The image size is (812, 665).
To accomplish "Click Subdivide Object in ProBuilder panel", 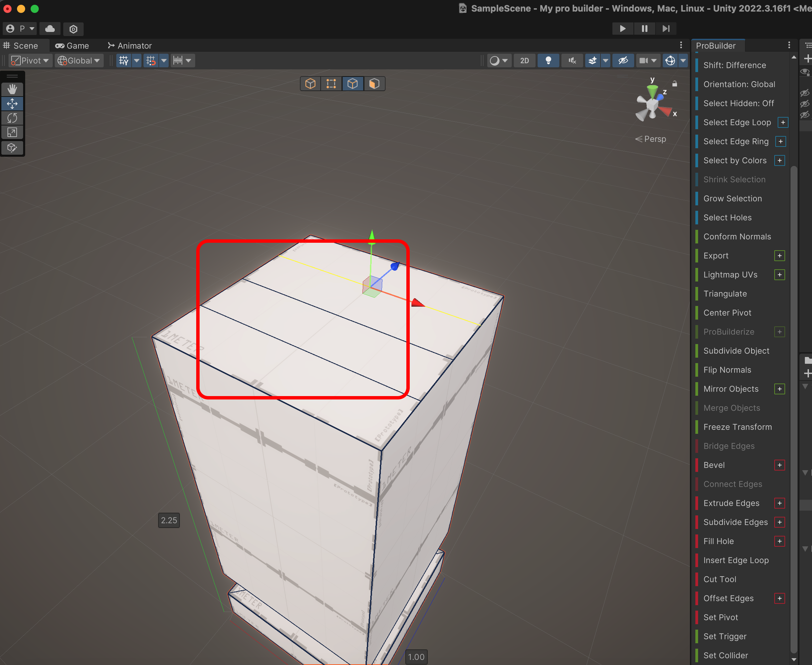I will coord(736,351).
